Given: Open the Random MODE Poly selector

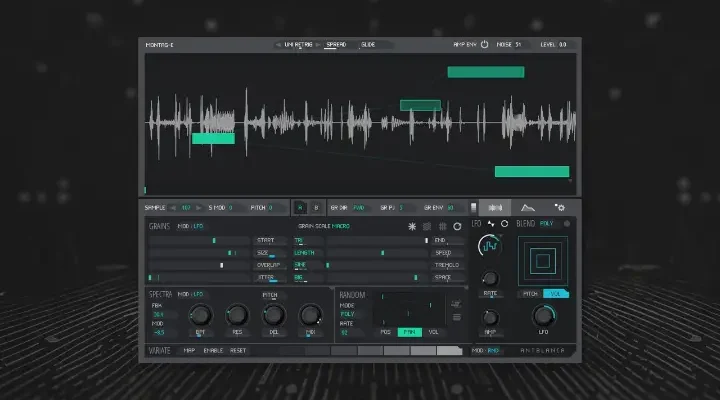Looking at the screenshot, I should coord(349,314).
